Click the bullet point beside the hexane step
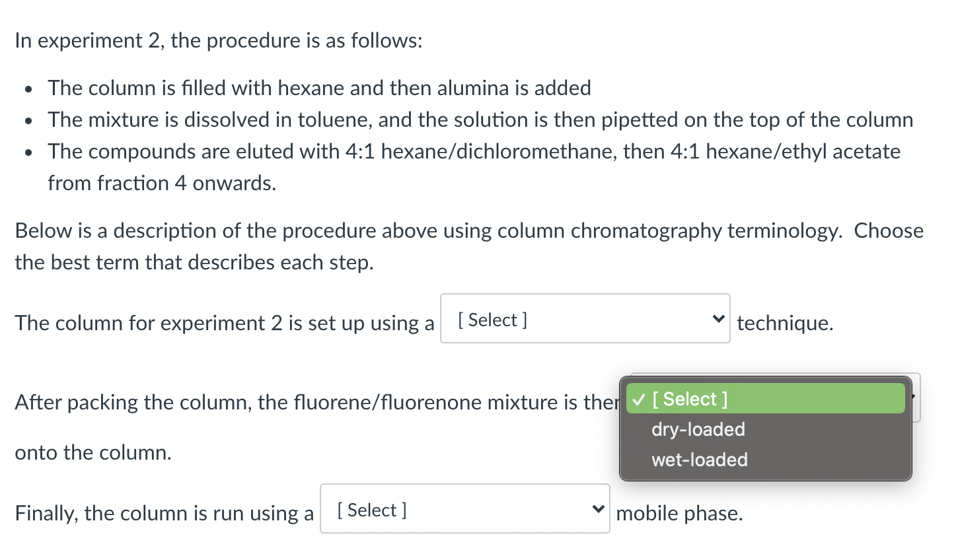 [x=29, y=89]
